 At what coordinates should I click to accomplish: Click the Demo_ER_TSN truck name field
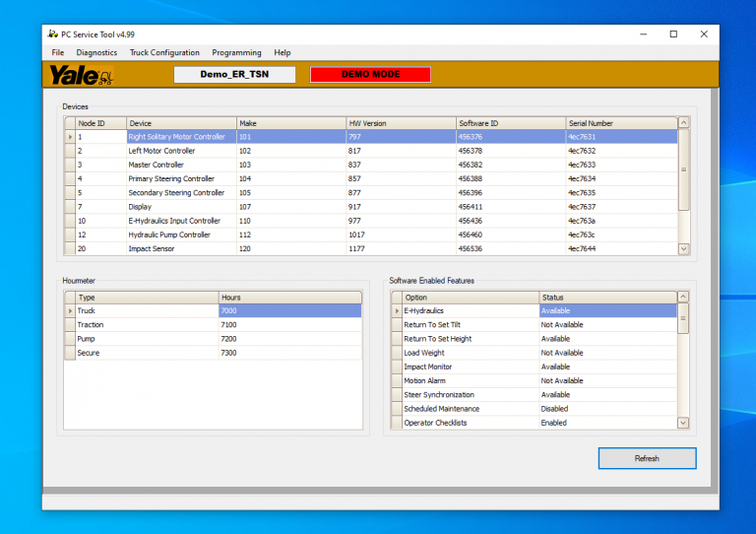pos(234,75)
